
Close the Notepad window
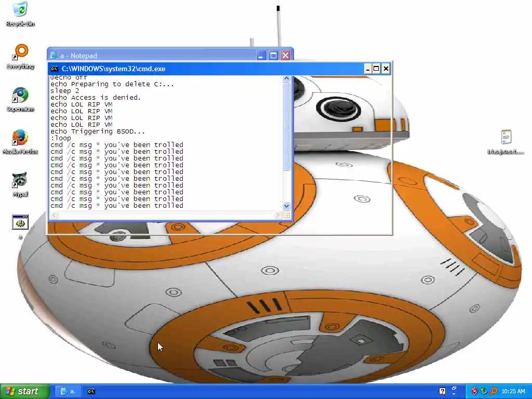286,55
